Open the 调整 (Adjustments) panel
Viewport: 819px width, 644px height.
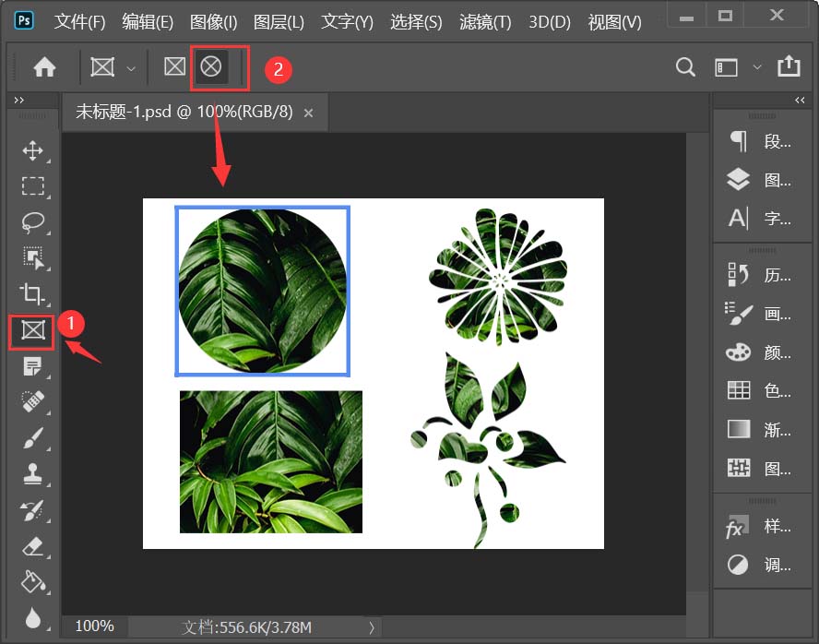point(738,565)
